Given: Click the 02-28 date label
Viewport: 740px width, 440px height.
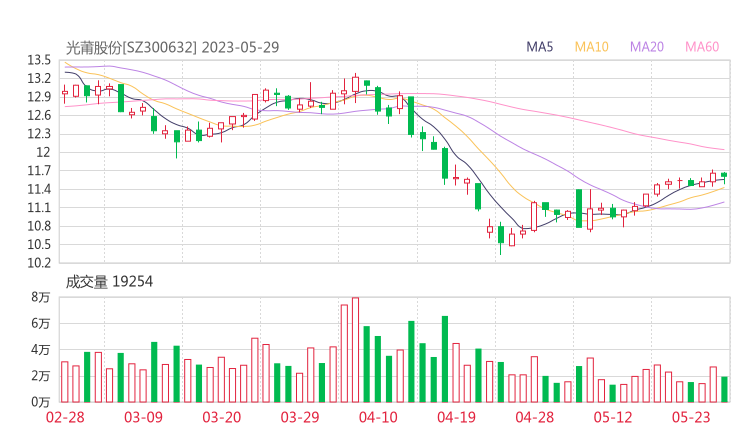Looking at the screenshot, I should pyautogui.click(x=65, y=417).
